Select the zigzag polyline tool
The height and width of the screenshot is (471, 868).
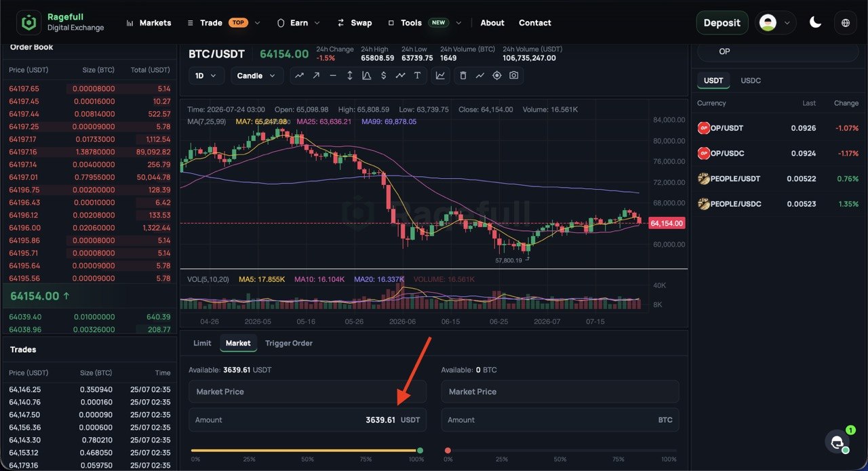[x=401, y=76]
